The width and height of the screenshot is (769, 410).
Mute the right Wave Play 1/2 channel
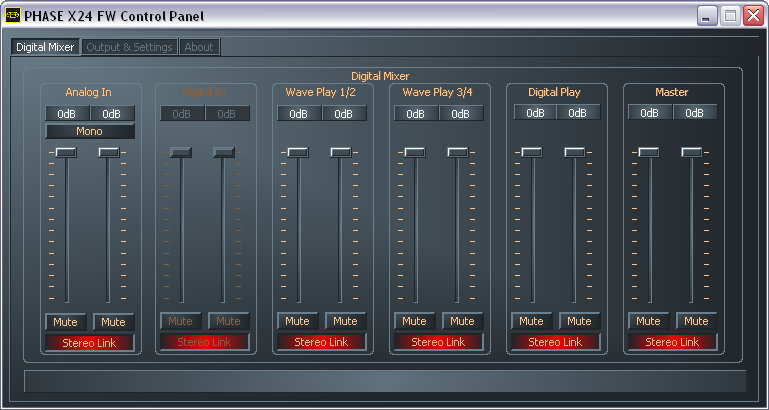[x=345, y=321]
